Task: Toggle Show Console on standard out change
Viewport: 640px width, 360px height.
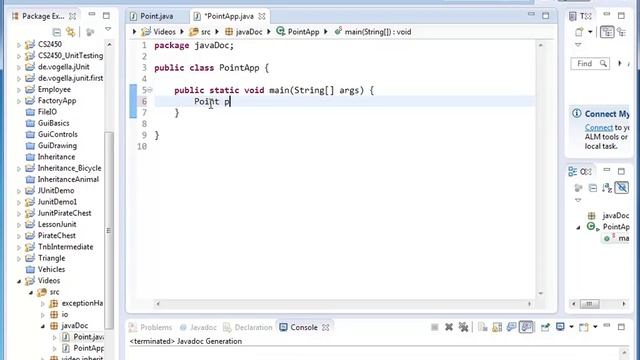Action: (x=511, y=327)
